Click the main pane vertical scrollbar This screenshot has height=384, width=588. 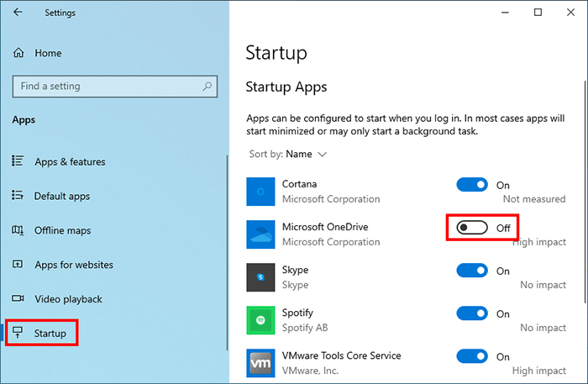pos(585,192)
